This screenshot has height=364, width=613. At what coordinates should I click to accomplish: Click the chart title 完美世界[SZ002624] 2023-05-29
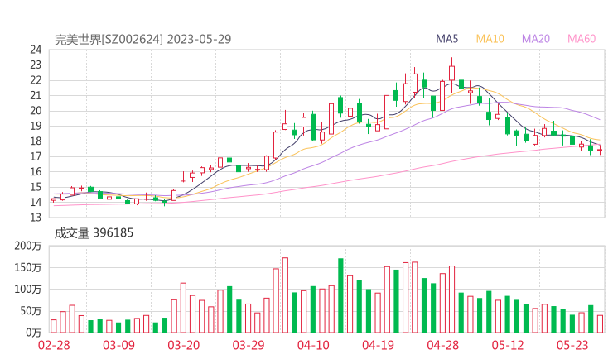142,40
